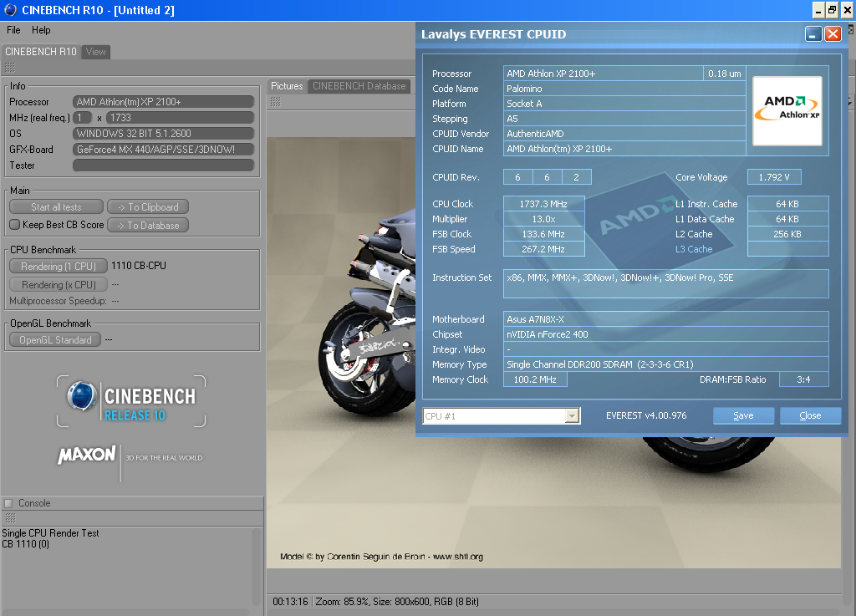
Task: Click the Palomino code name value
Action: 624,89
